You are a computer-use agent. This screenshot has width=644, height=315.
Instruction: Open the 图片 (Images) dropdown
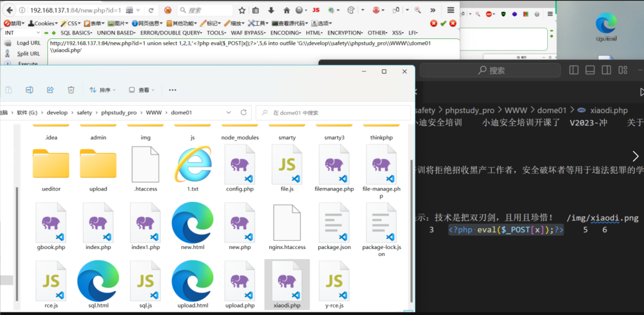[x=118, y=23]
